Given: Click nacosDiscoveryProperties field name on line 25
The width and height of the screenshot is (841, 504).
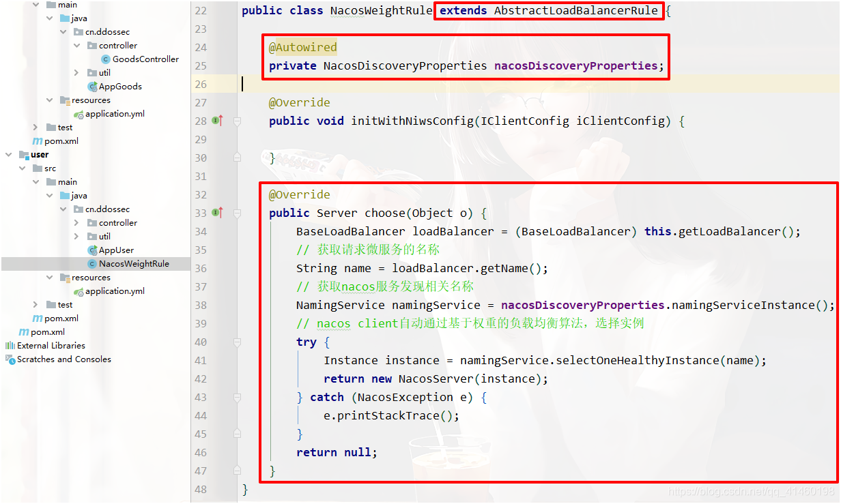Looking at the screenshot, I should (x=575, y=65).
